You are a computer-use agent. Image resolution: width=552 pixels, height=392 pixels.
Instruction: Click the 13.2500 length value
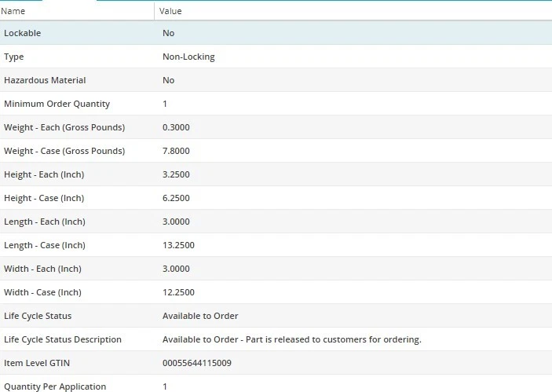click(x=178, y=245)
